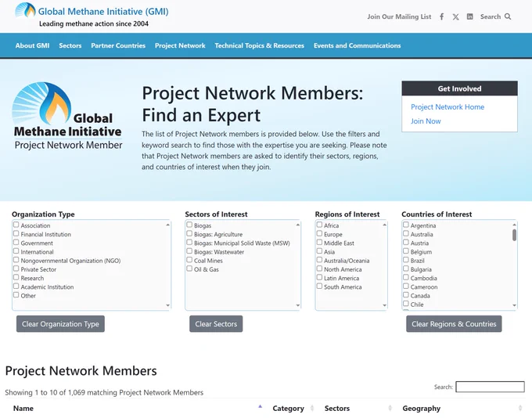Image resolution: width=532 pixels, height=418 pixels.
Task: Open the Partner Countries menu
Action: pyautogui.click(x=118, y=45)
